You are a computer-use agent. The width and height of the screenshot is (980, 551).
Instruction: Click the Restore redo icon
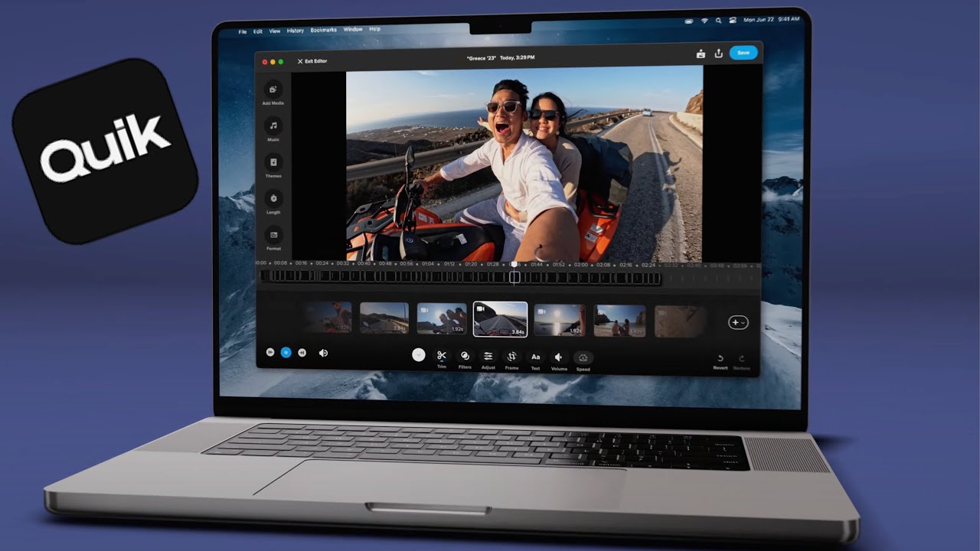pos(741,358)
